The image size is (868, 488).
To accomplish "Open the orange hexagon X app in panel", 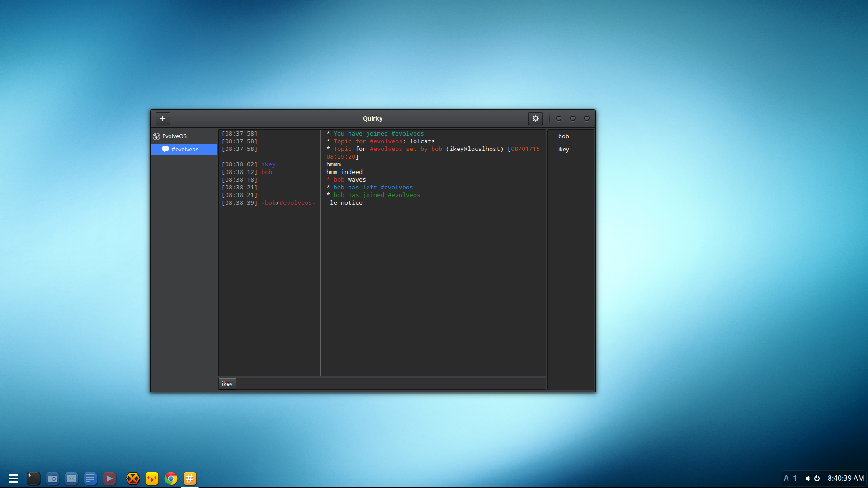I will (133, 478).
